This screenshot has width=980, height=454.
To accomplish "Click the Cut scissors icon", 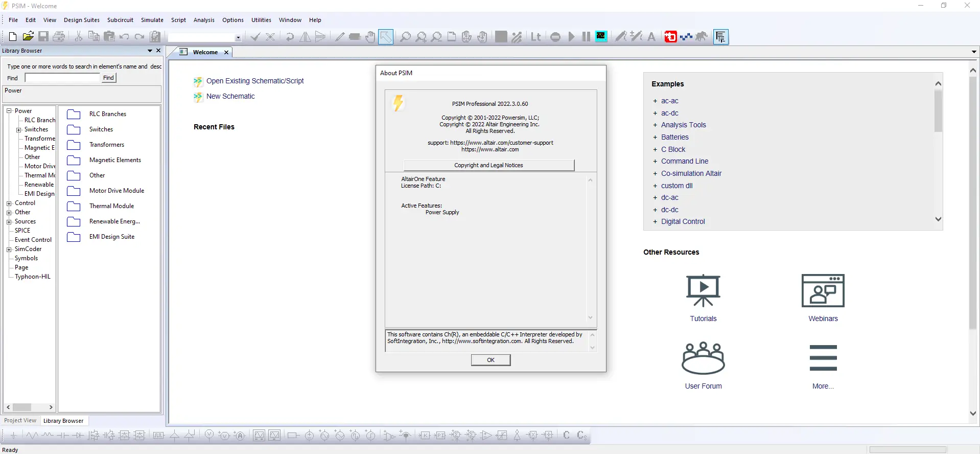I will click(x=79, y=37).
